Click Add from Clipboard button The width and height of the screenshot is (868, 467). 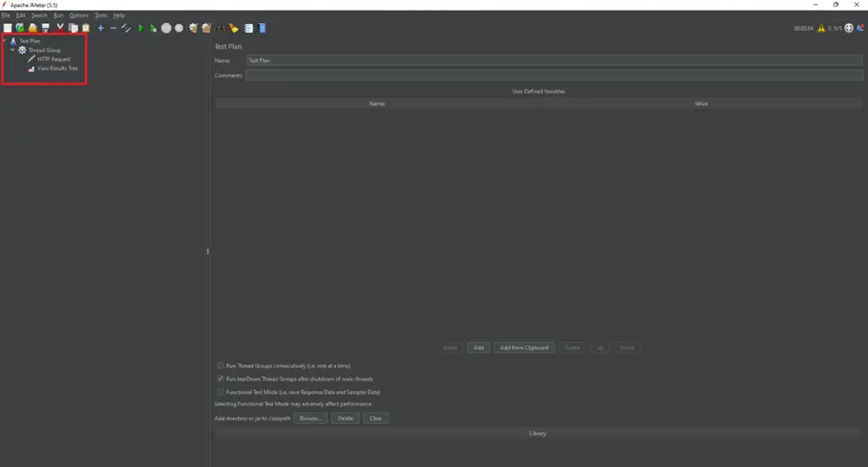click(524, 348)
